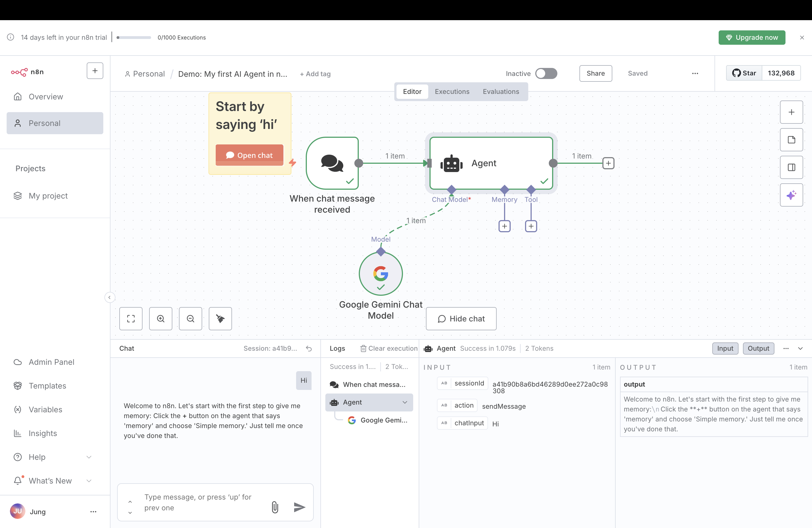Open Templates page

click(55, 386)
